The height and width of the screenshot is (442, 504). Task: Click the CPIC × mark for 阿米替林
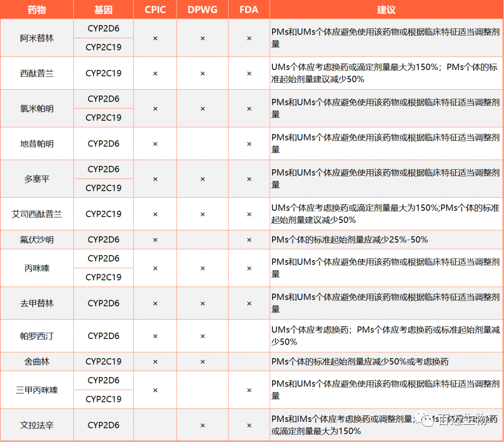point(155,39)
